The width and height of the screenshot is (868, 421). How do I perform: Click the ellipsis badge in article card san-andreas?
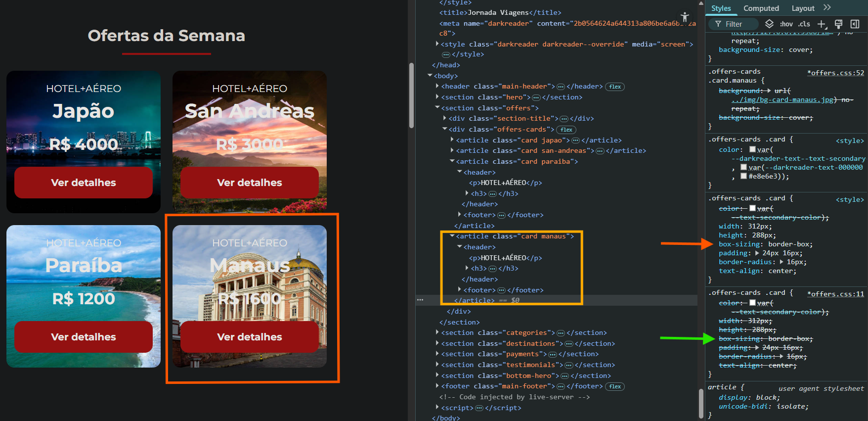tap(600, 151)
